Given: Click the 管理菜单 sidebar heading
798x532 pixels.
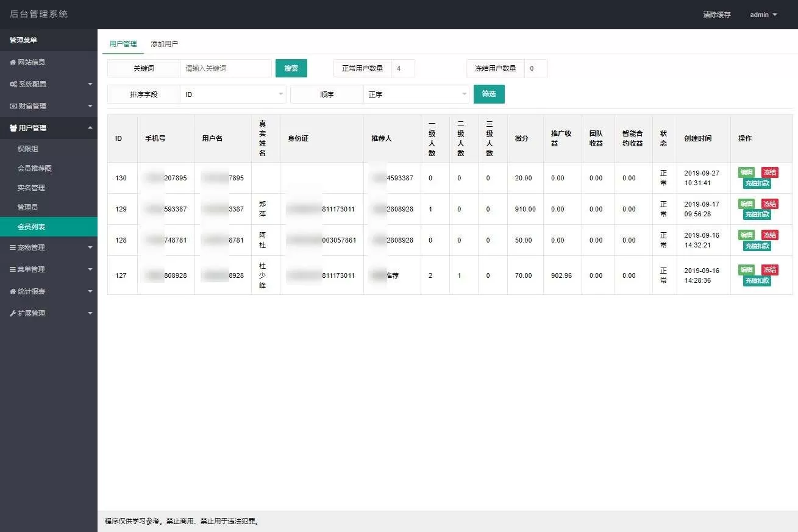Looking at the screenshot, I should pyautogui.click(x=23, y=40).
